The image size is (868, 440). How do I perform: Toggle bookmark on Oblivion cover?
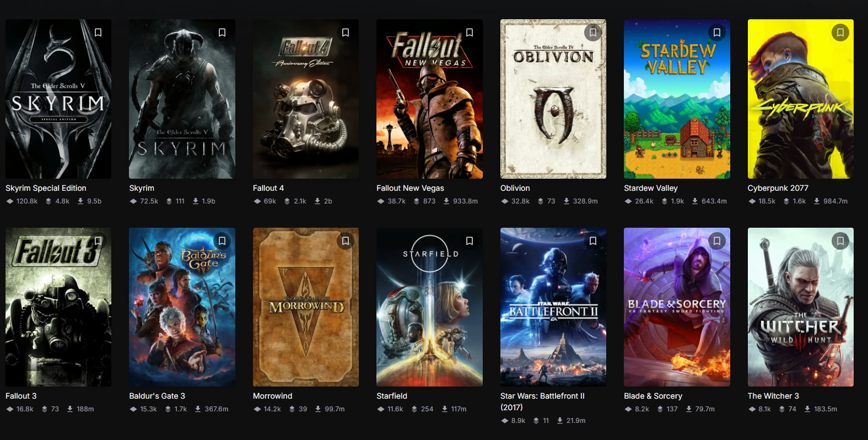593,33
